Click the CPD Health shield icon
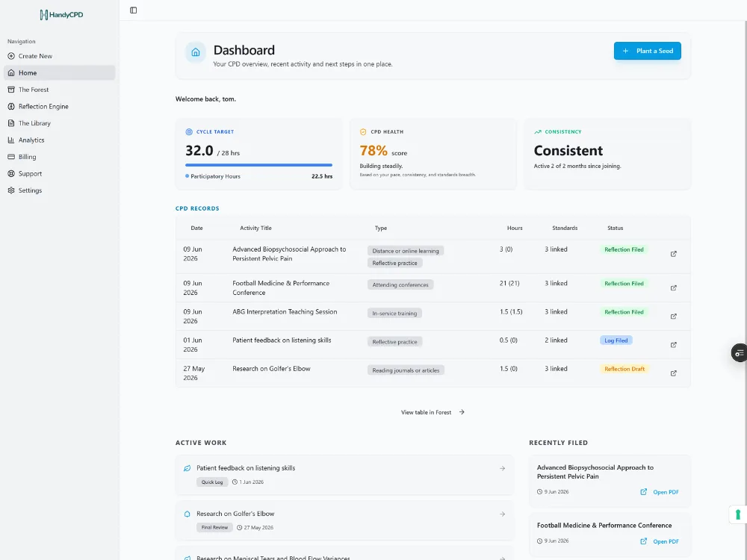 [x=363, y=132]
